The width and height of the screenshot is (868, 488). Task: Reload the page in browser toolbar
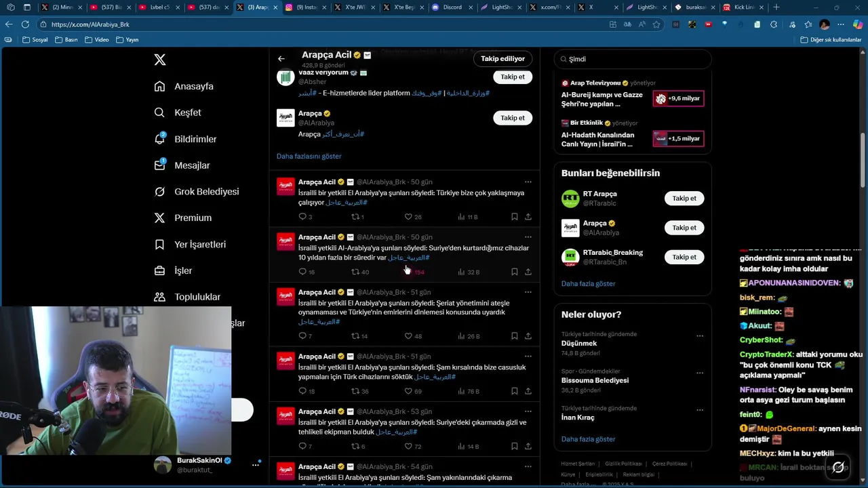[25, 24]
